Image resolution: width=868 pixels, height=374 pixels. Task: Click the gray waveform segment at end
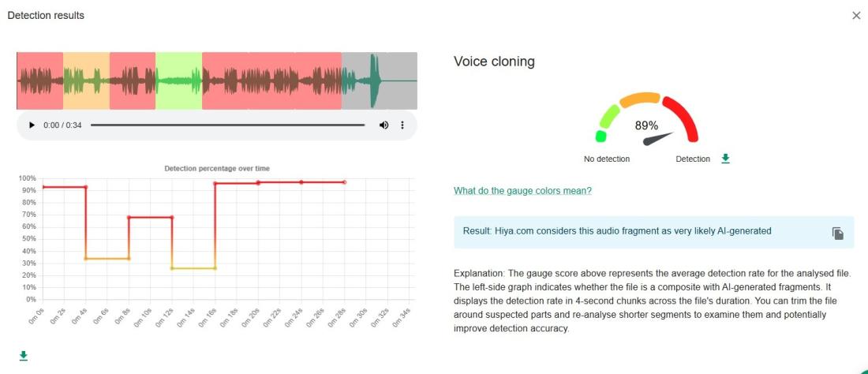pos(379,80)
